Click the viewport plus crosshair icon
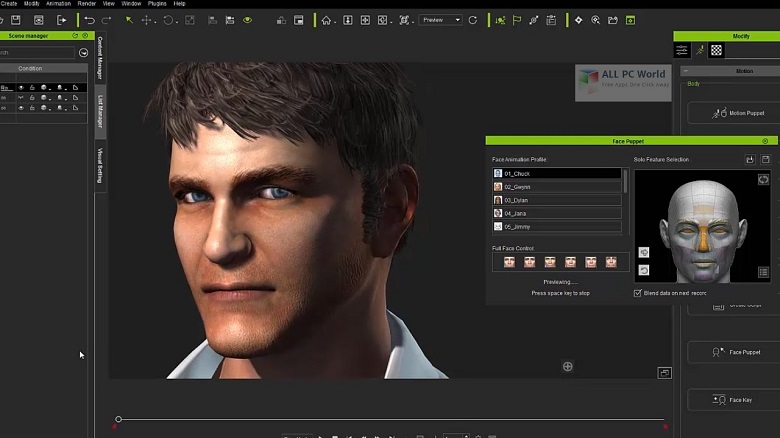 point(568,367)
